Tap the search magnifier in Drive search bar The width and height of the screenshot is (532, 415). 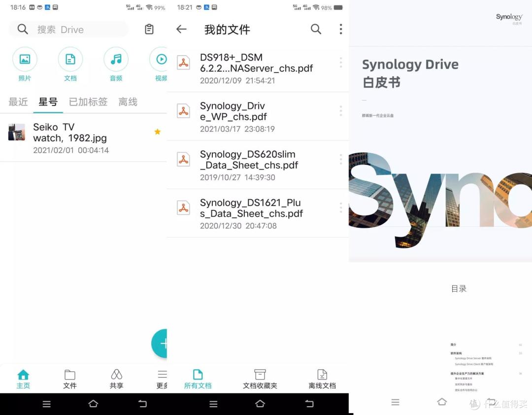click(23, 29)
